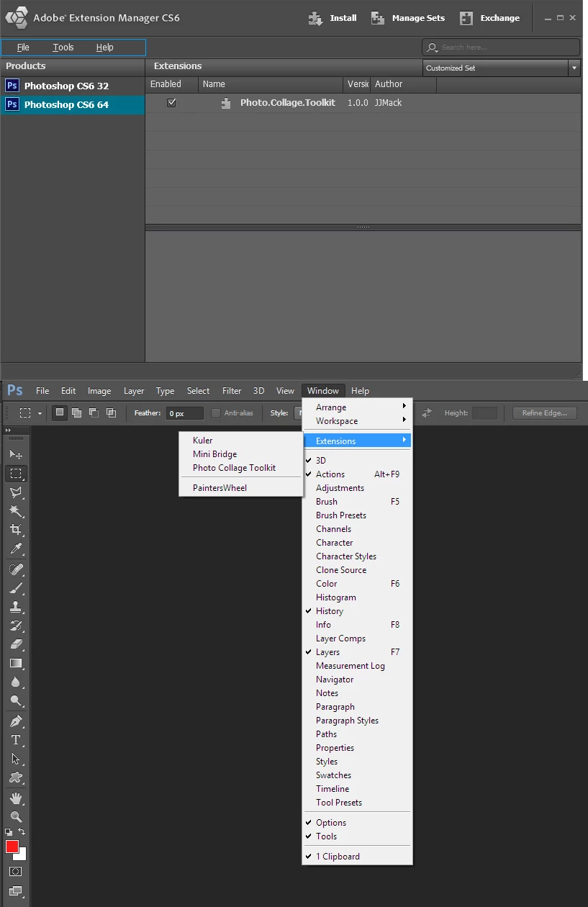The height and width of the screenshot is (907, 588).
Task: Select the Gradient tool
Action: click(16, 663)
